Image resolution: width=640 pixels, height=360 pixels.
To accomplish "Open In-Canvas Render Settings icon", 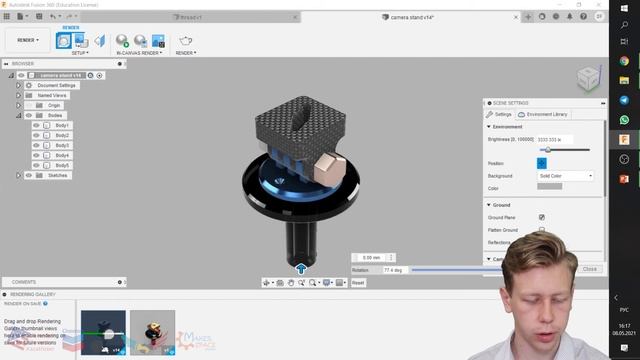I will 140,41.
